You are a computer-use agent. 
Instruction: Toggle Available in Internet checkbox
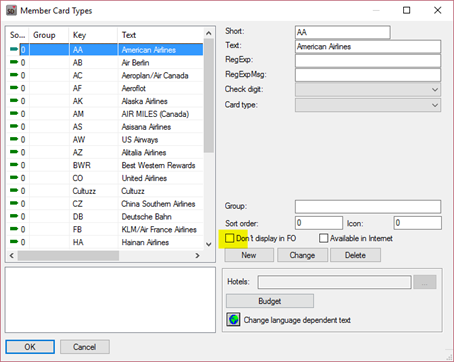click(x=323, y=238)
